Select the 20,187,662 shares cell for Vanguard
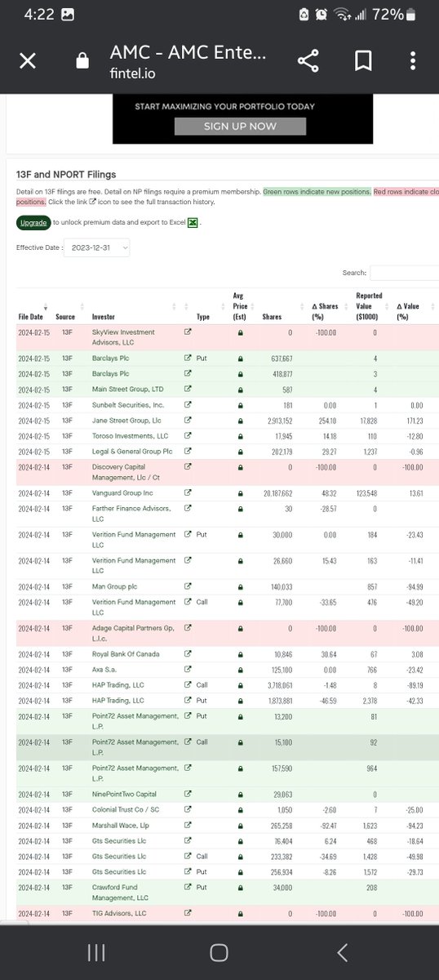439x980 pixels. point(276,492)
